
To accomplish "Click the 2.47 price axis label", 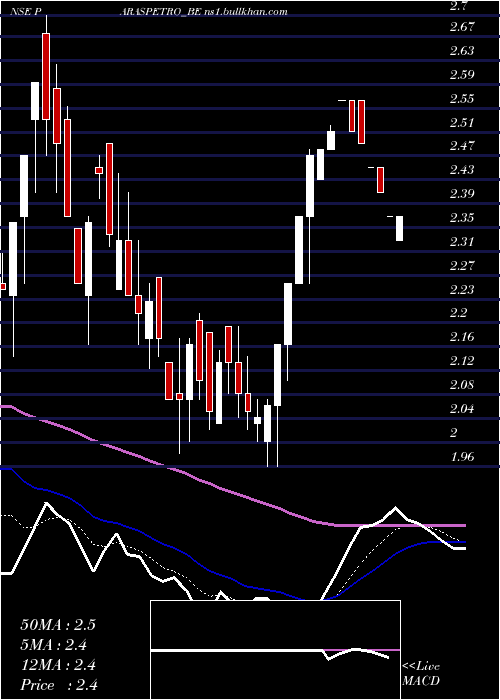I will (462, 146).
